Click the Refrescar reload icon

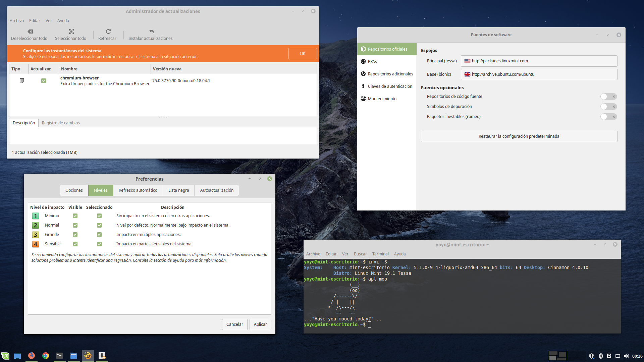point(108,32)
